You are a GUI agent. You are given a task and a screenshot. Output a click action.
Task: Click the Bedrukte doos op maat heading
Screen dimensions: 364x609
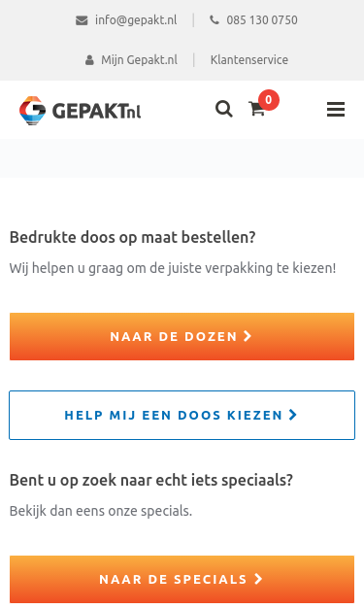pos(133,237)
